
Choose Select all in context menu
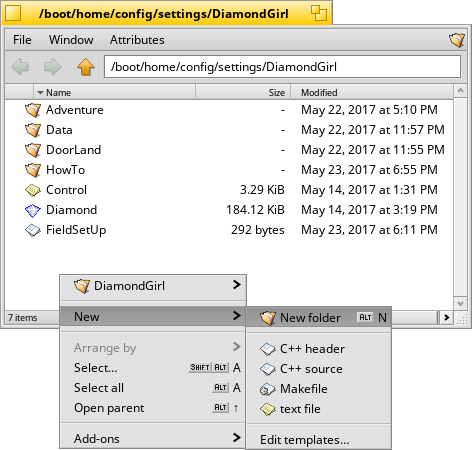point(153,388)
